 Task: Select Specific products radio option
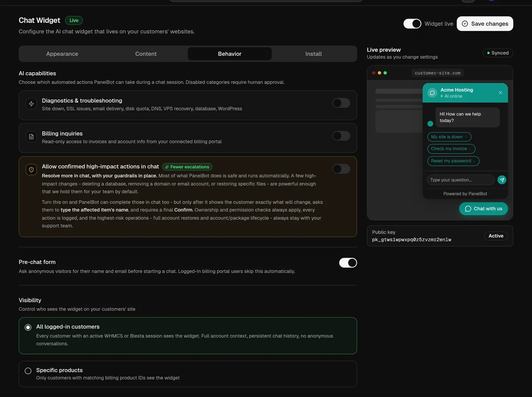point(28,371)
